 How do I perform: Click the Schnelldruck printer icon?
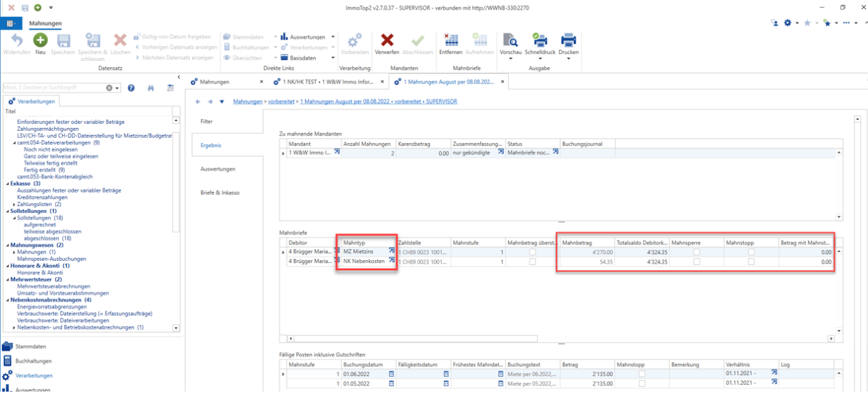(x=540, y=40)
